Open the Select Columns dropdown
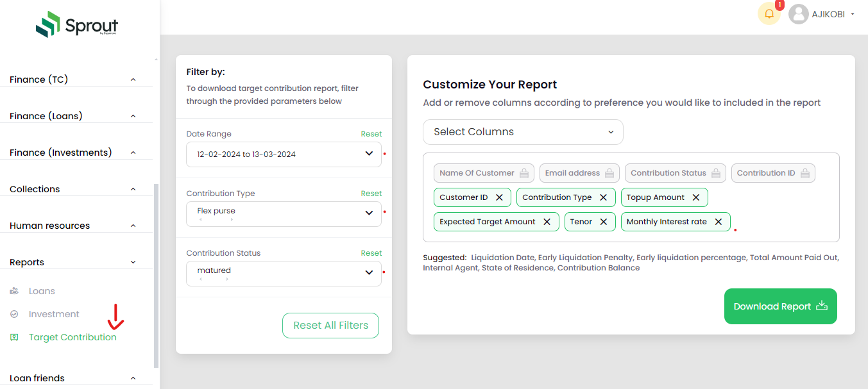 click(x=523, y=132)
